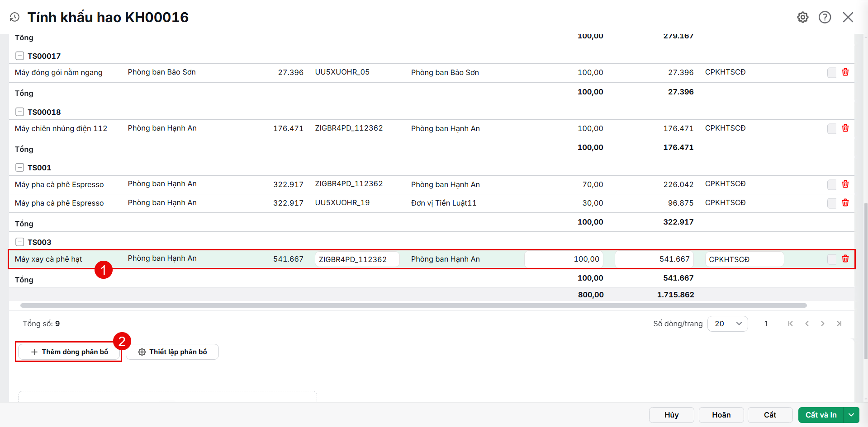Tick the checkbox on Máy đóng gói nằm ngang row
This screenshot has height=427, width=868.
[x=832, y=73]
